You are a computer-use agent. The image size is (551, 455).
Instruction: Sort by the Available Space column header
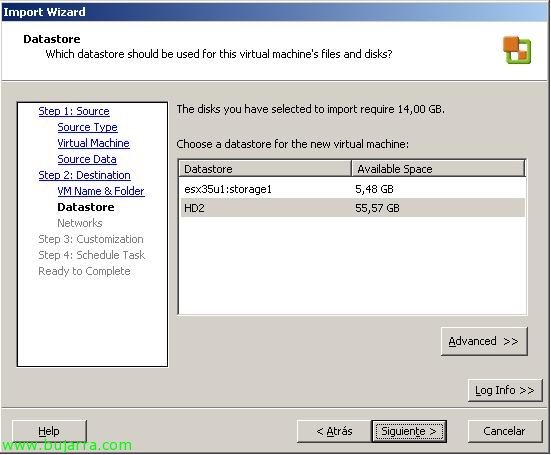tap(438, 169)
